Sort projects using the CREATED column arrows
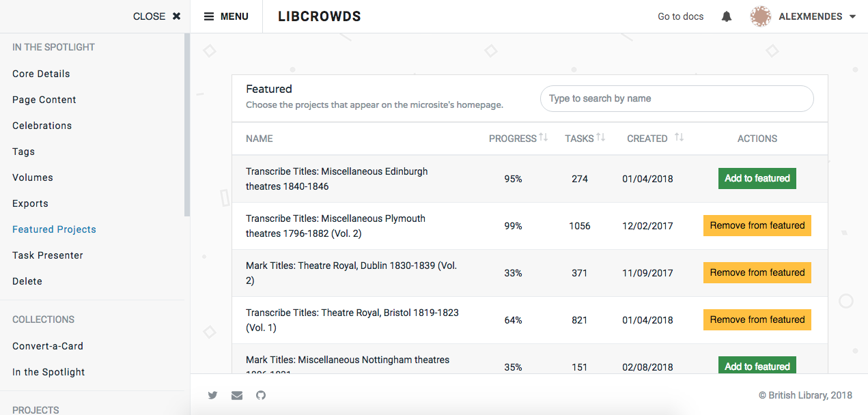Screen dimensions: 868x415 click(680, 138)
